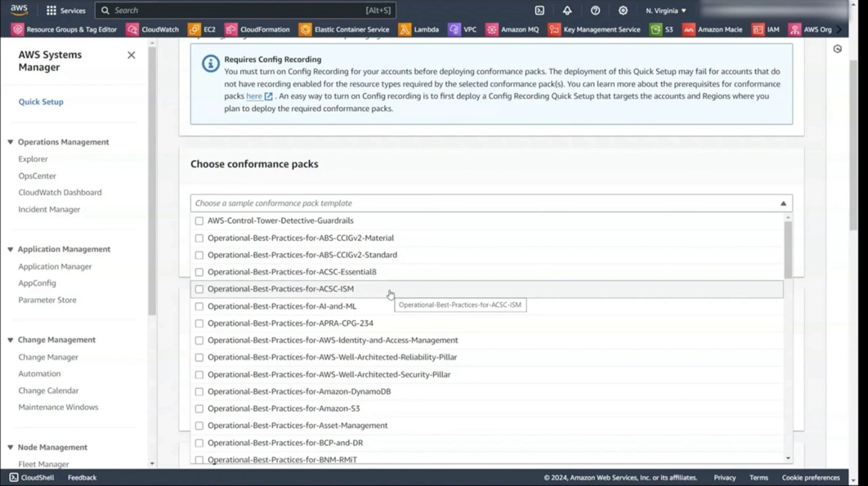Open the N. Virginia region selector
Viewport: 868px width, 486px height.
[x=666, y=10]
